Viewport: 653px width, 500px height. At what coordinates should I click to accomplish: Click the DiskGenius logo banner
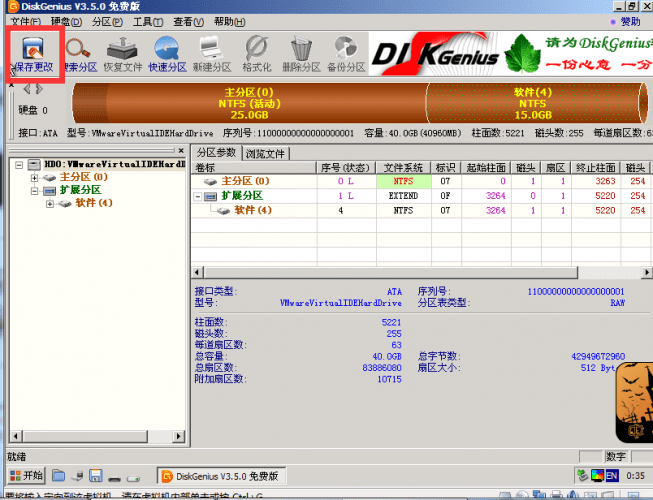(511, 54)
